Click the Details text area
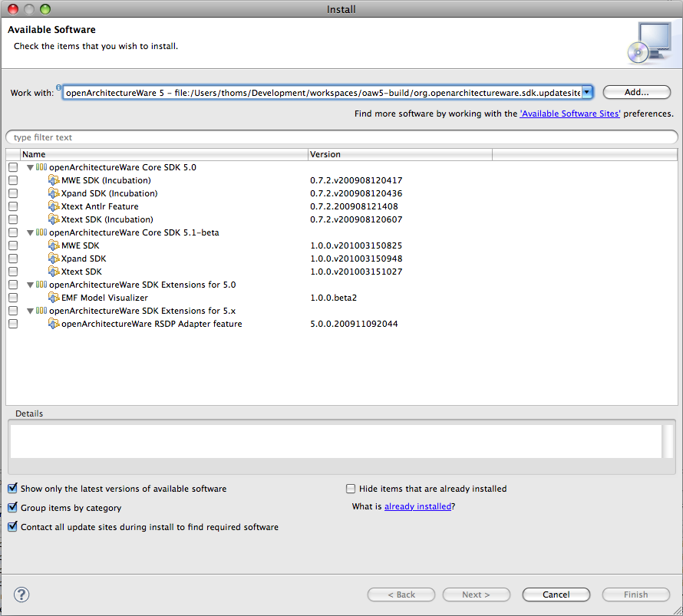Screen dimensions: 683x616 tap(335, 441)
